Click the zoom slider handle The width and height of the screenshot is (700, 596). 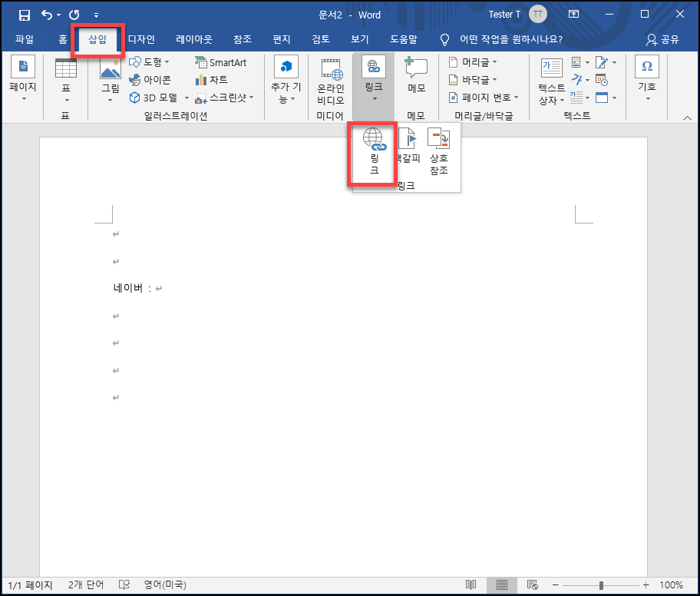[x=601, y=584]
